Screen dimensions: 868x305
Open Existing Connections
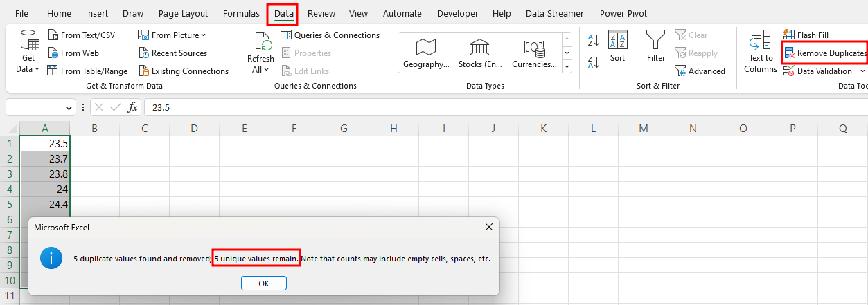(183, 71)
